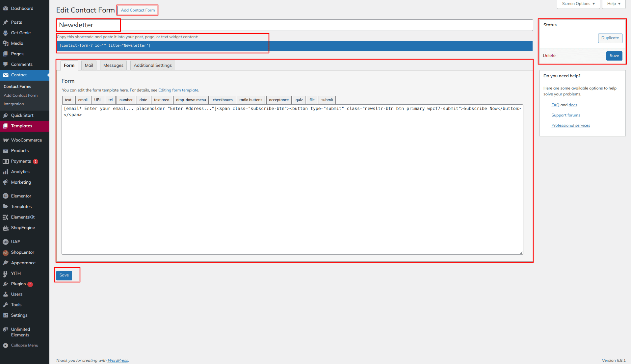The image size is (631, 364).
Task: Click the Comments bubble icon
Action: coord(6,65)
